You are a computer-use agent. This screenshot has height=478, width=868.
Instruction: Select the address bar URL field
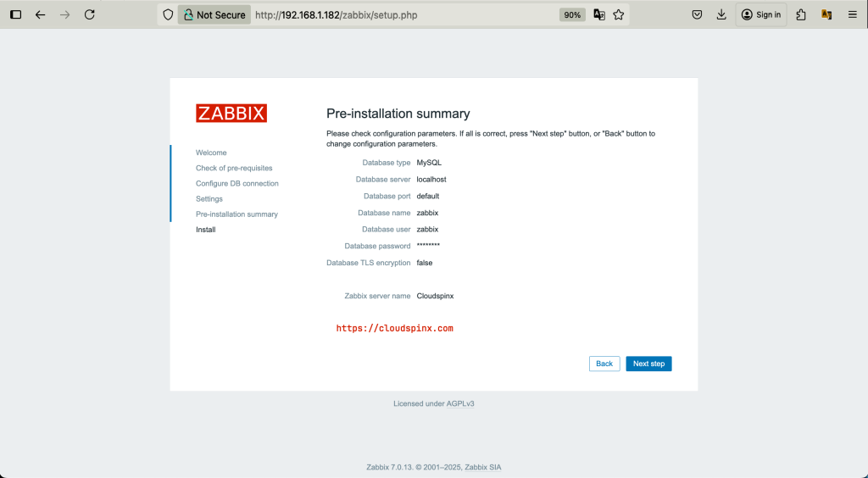(x=404, y=15)
